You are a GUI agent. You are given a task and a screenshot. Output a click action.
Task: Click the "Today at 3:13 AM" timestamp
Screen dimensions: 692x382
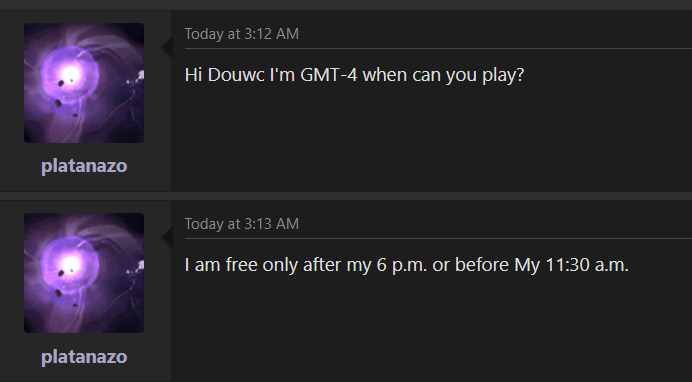[242, 224]
